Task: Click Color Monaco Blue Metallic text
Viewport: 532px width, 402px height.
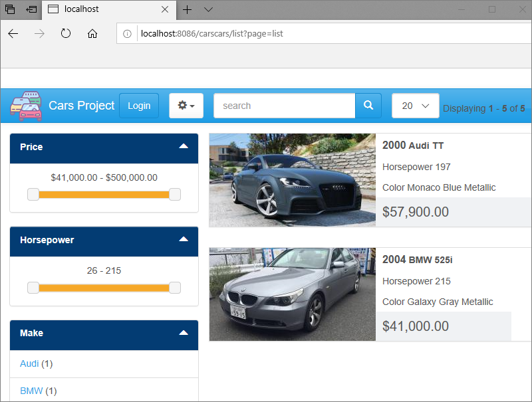Action: click(439, 187)
